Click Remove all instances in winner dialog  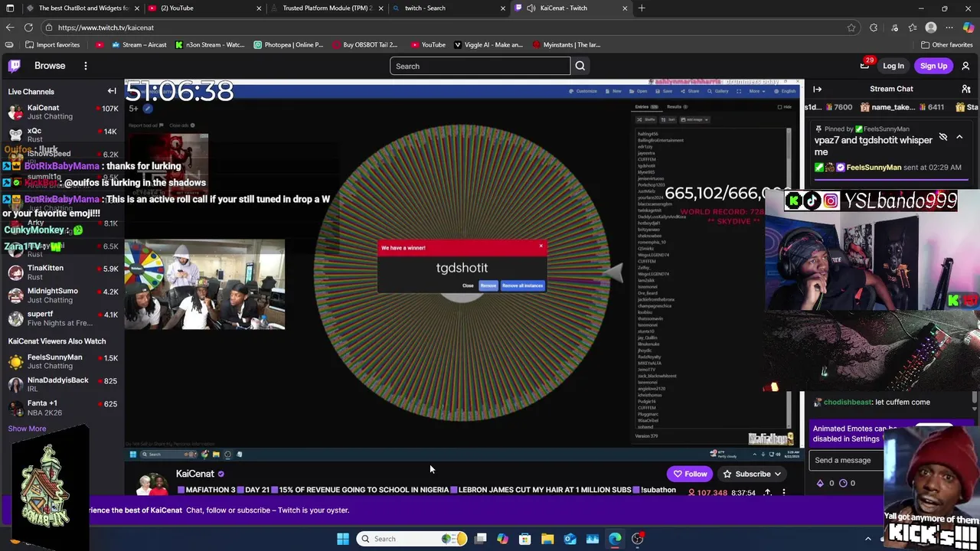(522, 285)
